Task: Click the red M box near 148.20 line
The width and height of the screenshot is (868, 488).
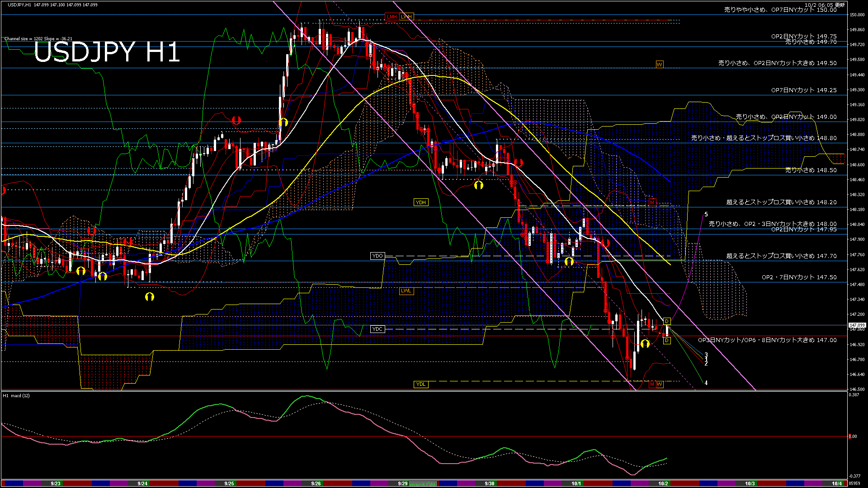Action: [652, 202]
